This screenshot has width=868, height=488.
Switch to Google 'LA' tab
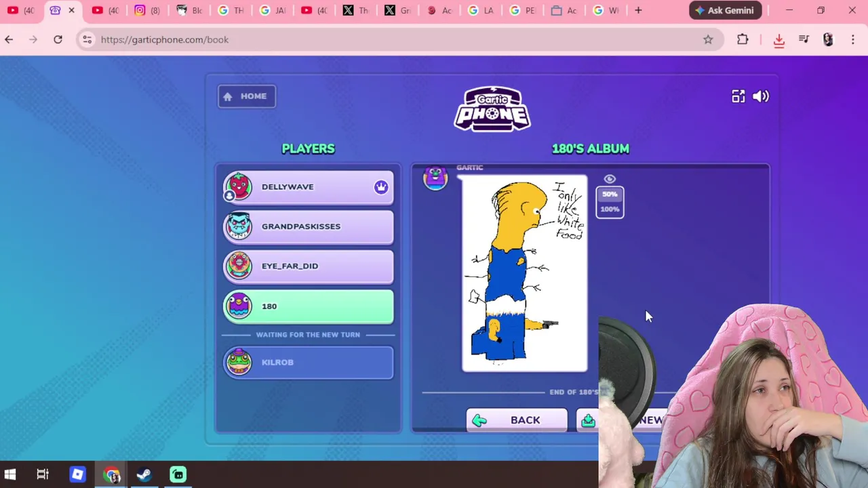click(x=481, y=10)
